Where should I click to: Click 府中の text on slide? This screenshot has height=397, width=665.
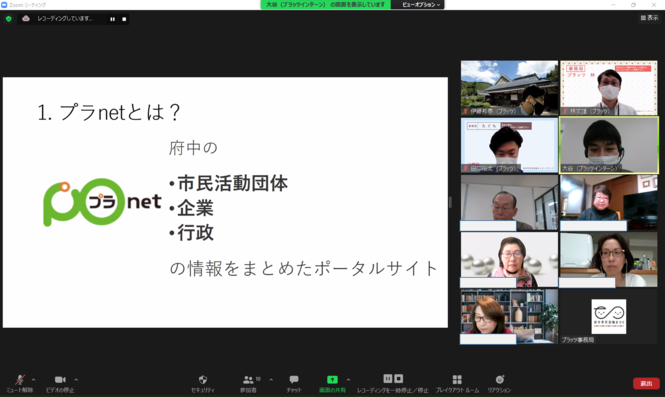tap(193, 148)
